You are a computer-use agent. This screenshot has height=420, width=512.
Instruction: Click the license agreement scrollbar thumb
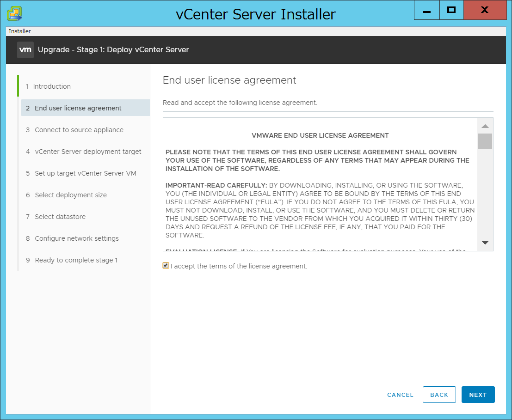pyautogui.click(x=485, y=141)
